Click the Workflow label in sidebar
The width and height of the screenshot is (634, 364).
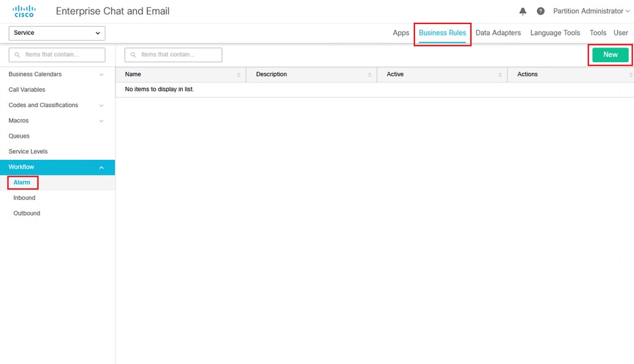pyautogui.click(x=21, y=167)
